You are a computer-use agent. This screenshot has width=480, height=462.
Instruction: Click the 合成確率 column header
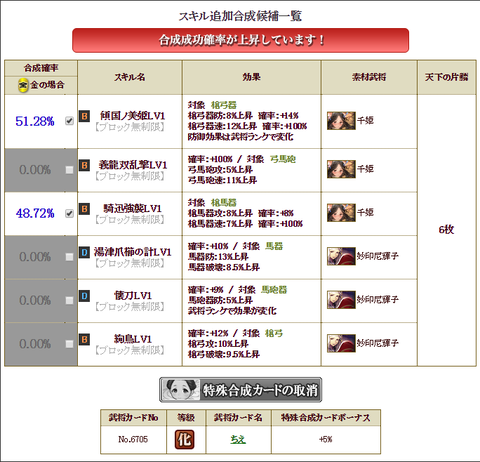41,68
